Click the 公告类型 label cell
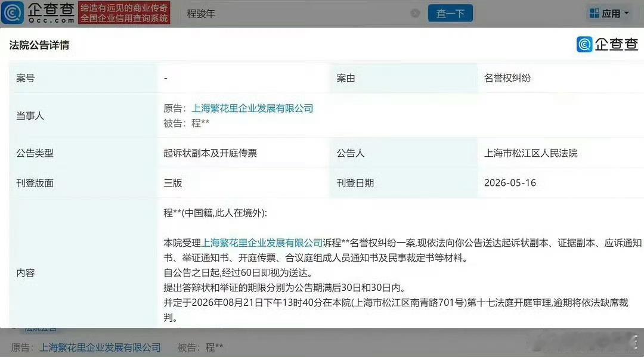Screen dimensions: 644x357 tap(83, 153)
